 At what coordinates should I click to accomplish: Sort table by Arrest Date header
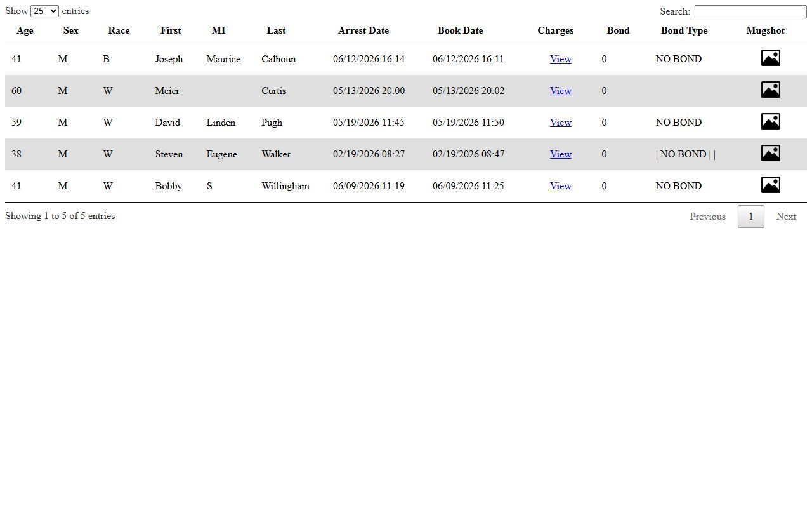click(x=363, y=30)
